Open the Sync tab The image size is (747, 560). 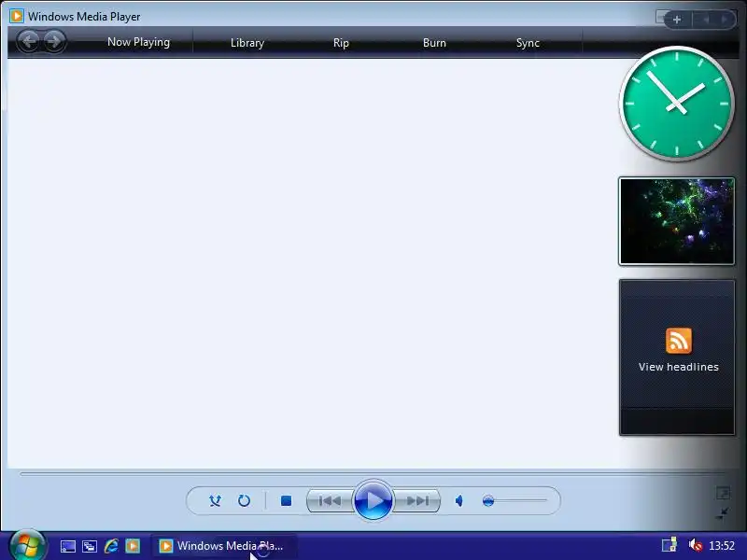coord(528,43)
